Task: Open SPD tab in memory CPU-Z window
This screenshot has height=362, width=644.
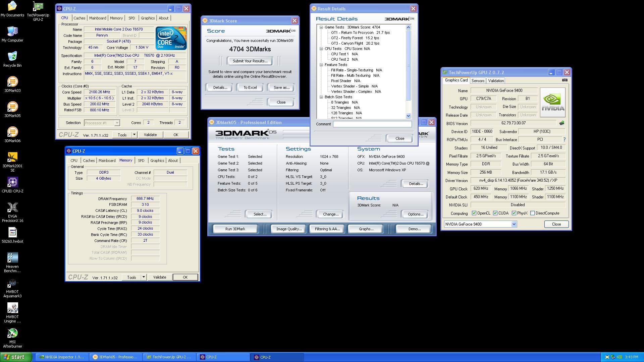Action: tap(141, 161)
